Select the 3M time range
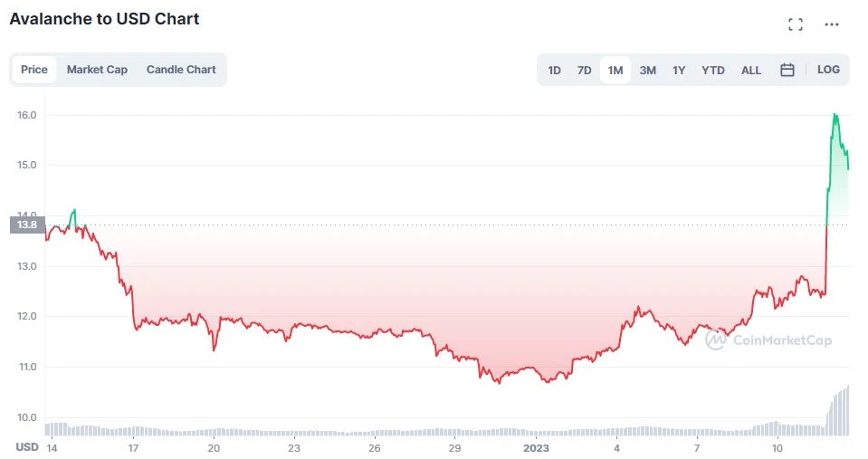This screenshot has height=459, width=868. pos(648,70)
